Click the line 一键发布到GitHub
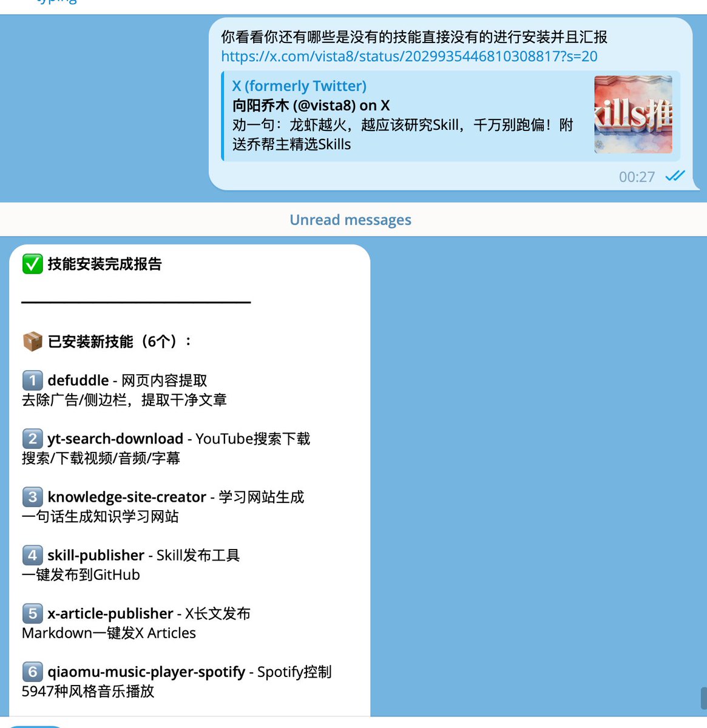The image size is (707, 728). tap(81, 575)
